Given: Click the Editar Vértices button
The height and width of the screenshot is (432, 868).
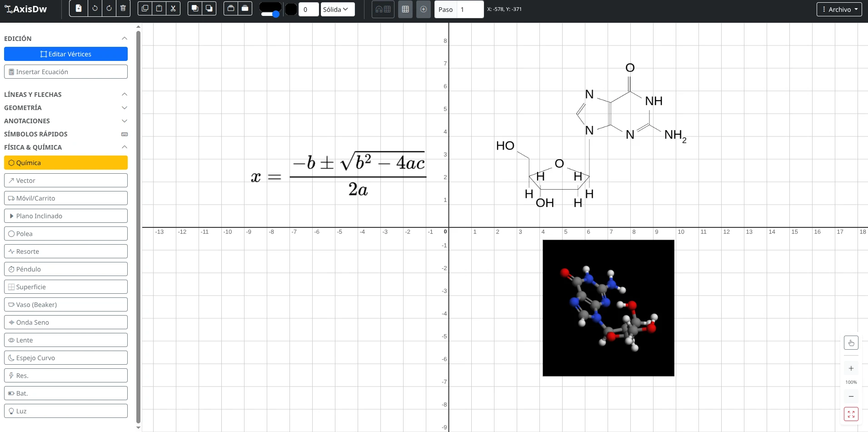Looking at the screenshot, I should click(66, 54).
